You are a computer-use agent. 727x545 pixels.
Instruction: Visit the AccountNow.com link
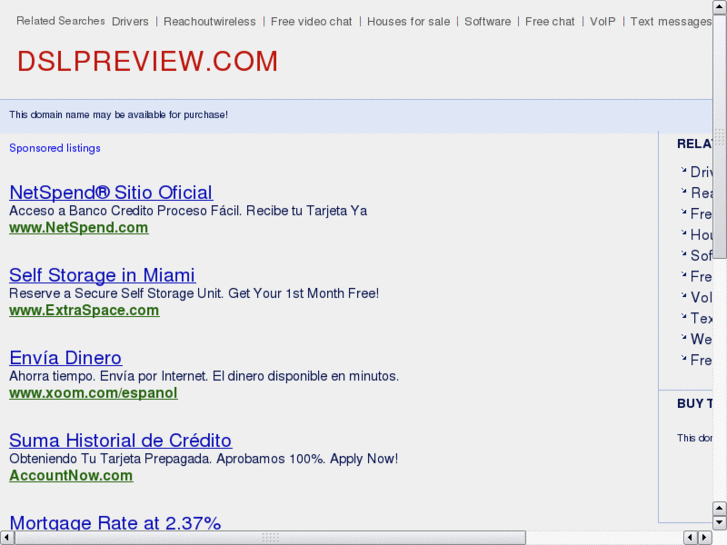pyautogui.click(x=71, y=475)
